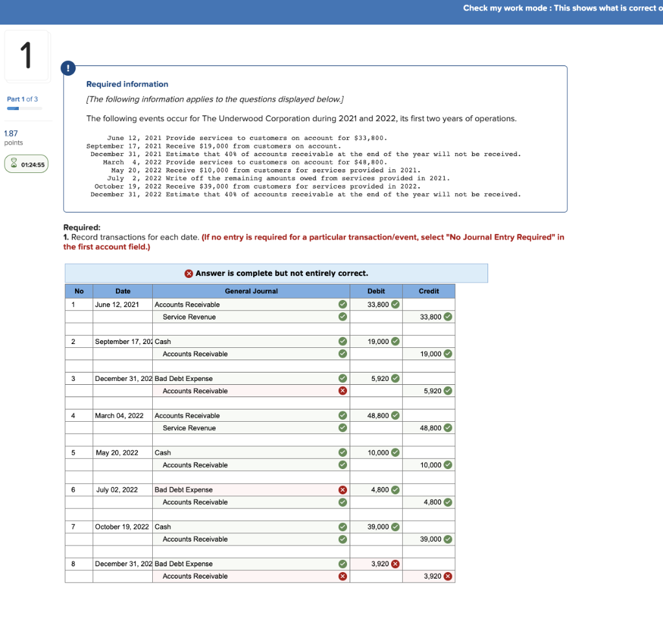Click the question number 1 box
663x644 pixels.
(26, 56)
